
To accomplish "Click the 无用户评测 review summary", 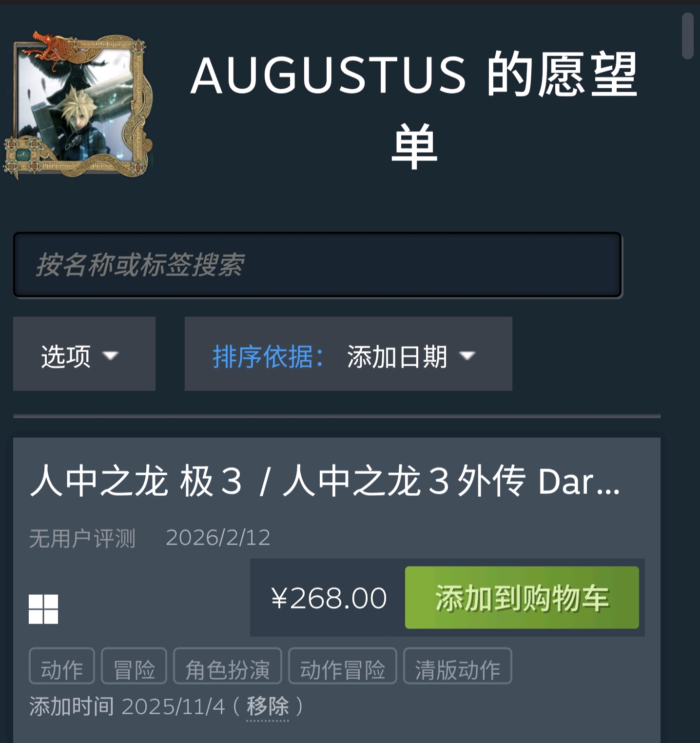I will (x=82, y=539).
